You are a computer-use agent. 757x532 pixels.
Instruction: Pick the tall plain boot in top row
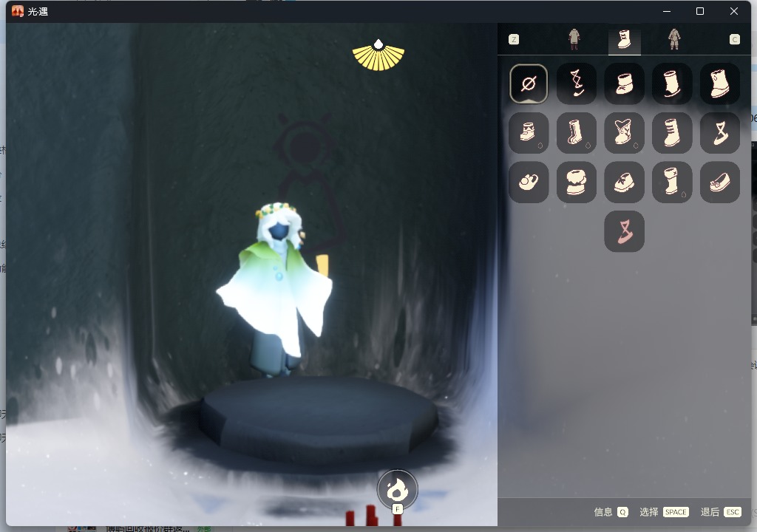click(x=672, y=83)
